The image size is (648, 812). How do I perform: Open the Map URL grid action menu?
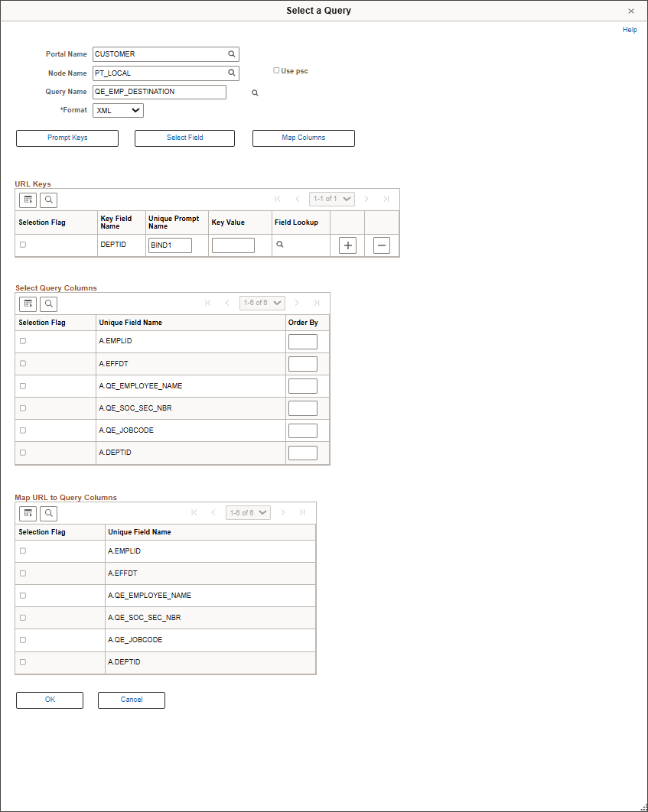28,513
